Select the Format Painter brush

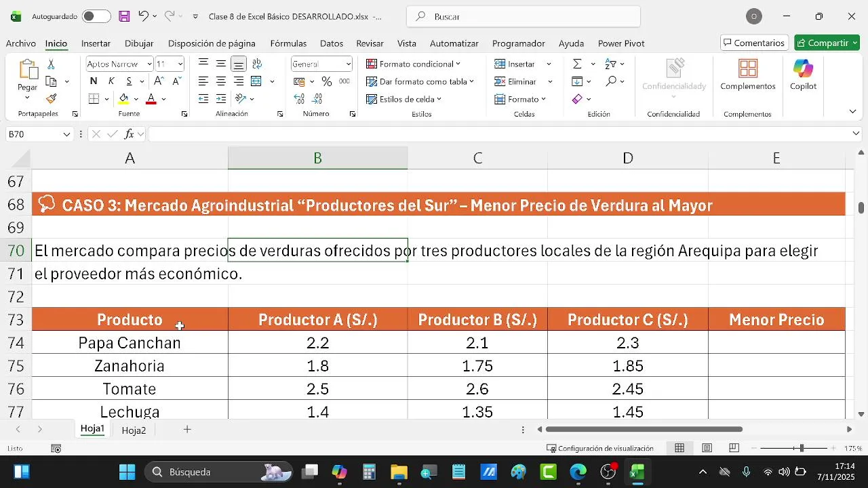[x=52, y=99]
